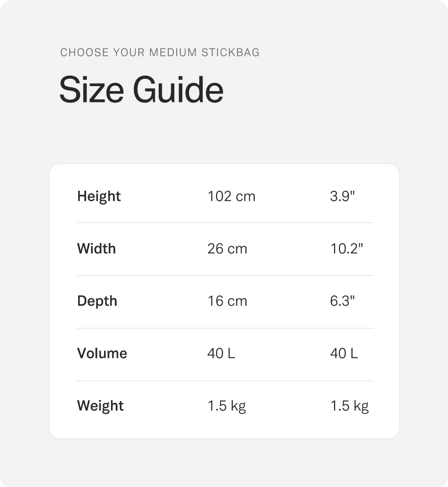
Task: Click the 16 cm depth value
Action: (x=227, y=301)
